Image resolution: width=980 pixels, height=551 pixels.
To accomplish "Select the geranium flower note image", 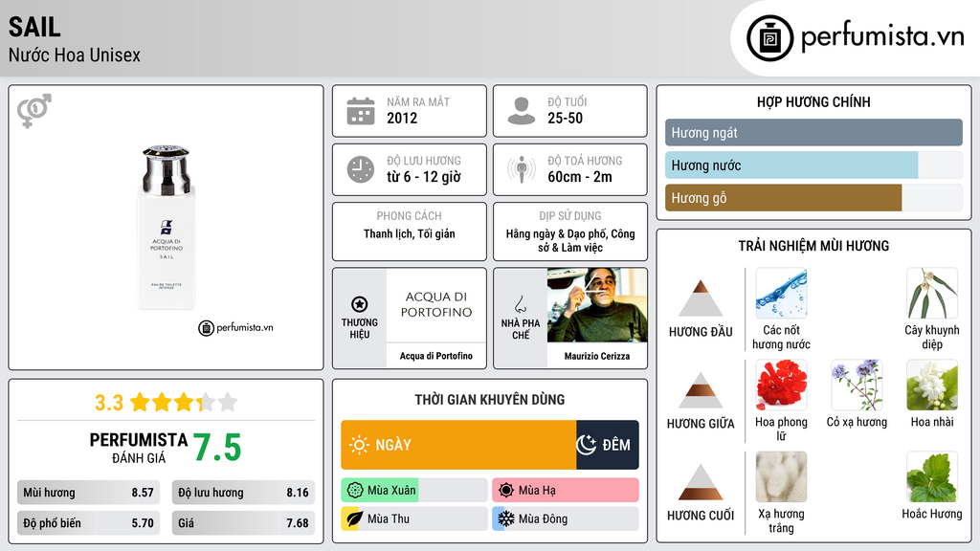I will [781, 385].
